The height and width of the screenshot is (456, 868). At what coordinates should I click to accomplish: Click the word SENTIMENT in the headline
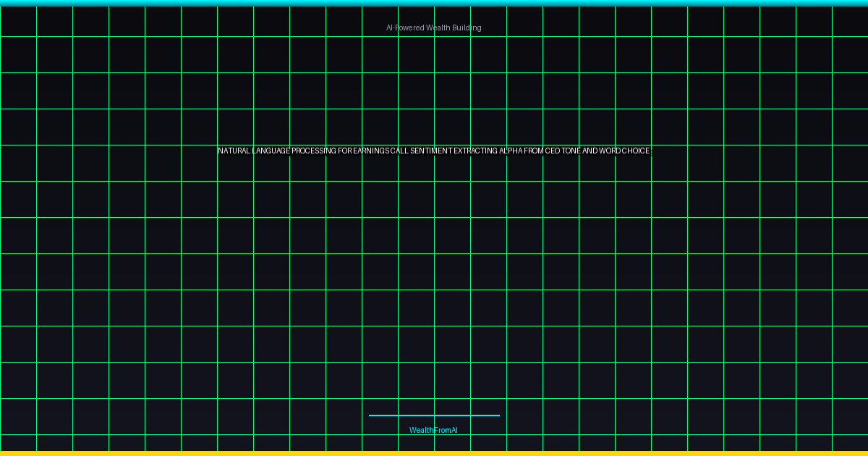click(x=431, y=151)
